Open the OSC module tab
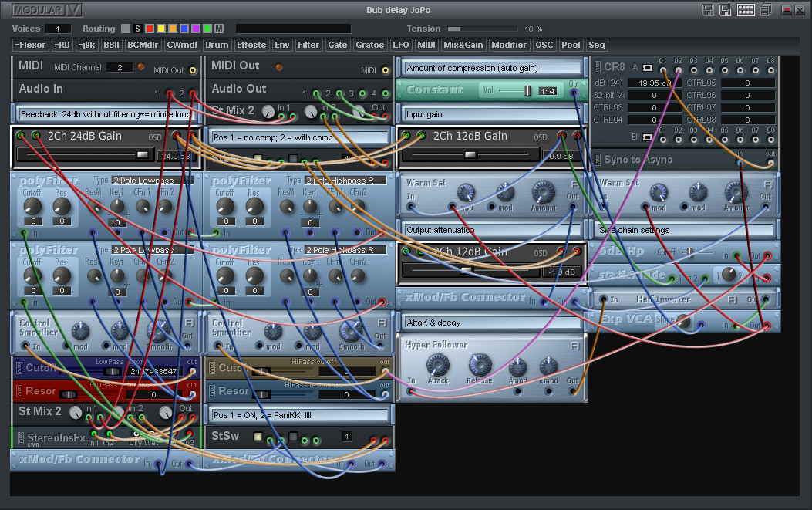The height and width of the screenshot is (510, 812). tap(544, 45)
